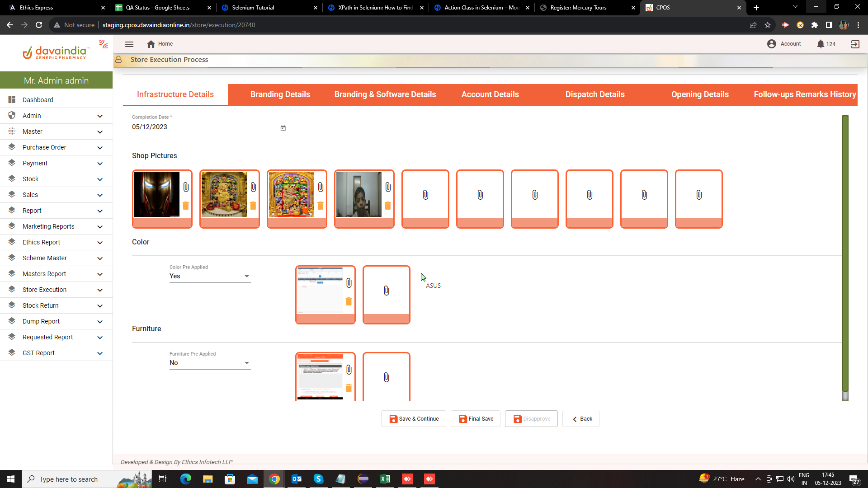868x488 pixels.
Task: Click the Save & Continue button
Action: pyautogui.click(x=414, y=419)
